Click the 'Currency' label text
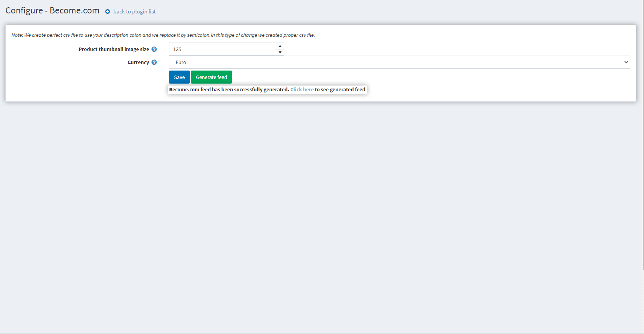 coord(138,62)
